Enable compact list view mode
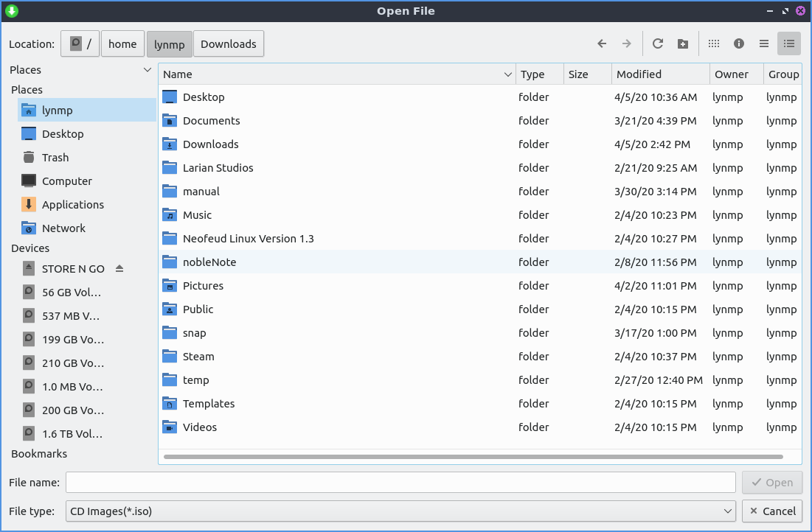Screen dimensions: 812x532 [x=764, y=44]
